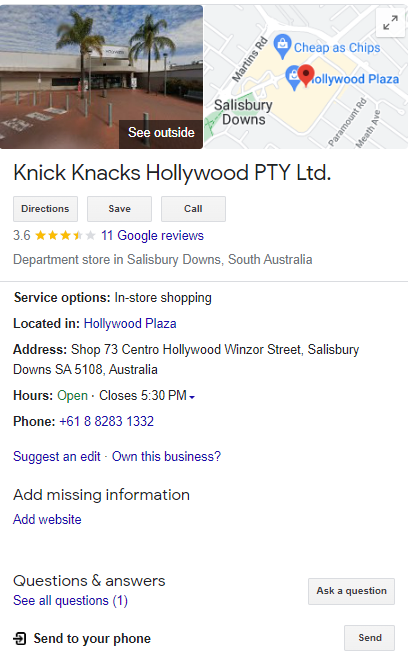The image size is (408, 664).
Task: Select the Cheap as Chips shopping marker
Action: coord(282,46)
